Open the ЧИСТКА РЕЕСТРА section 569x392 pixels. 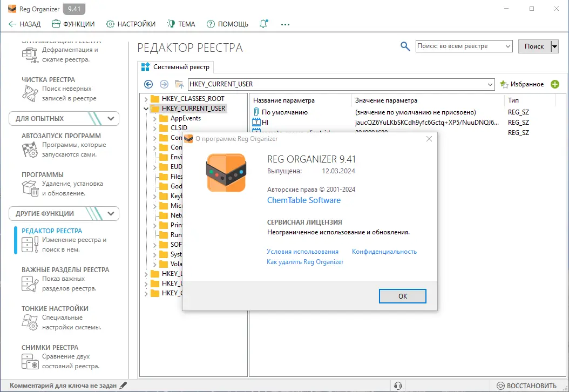tap(60, 89)
